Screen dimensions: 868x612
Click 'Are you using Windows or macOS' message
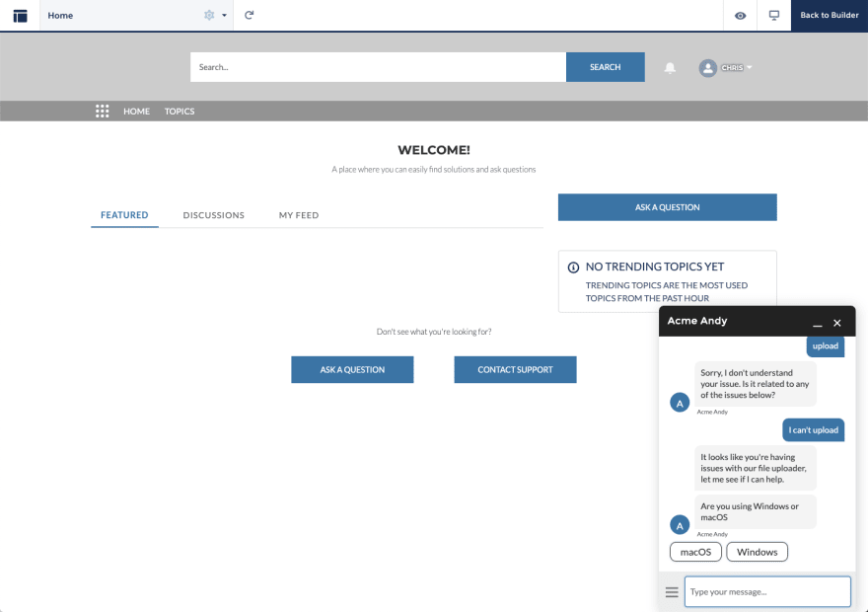pyautogui.click(x=756, y=511)
